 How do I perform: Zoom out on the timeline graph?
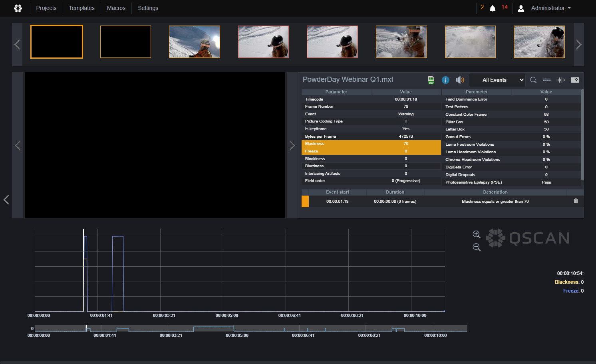pos(477,247)
